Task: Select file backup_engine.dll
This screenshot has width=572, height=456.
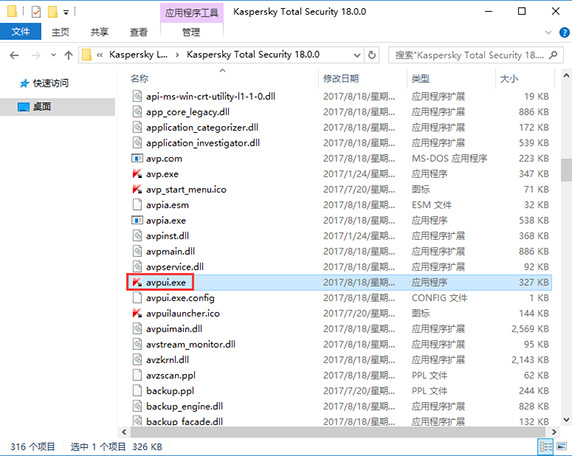Action: (x=185, y=406)
